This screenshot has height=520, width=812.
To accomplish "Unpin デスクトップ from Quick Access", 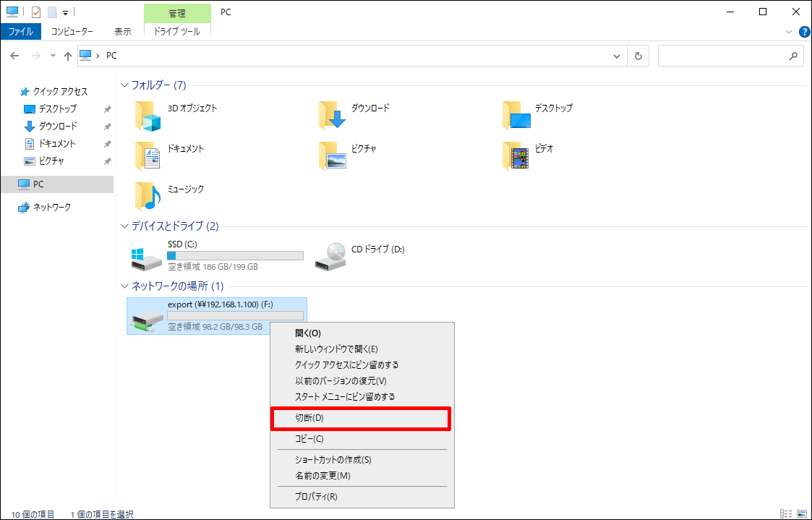I will (107, 109).
